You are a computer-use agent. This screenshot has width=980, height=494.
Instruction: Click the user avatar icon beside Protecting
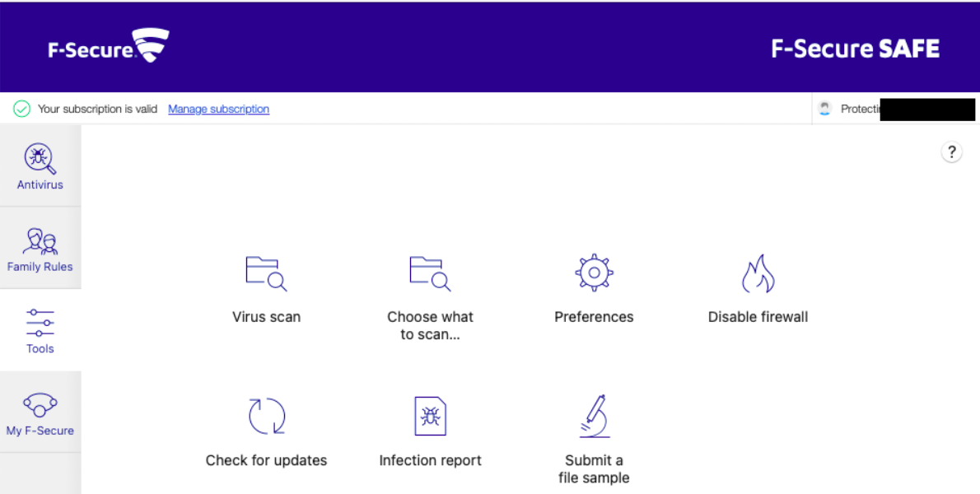click(825, 109)
